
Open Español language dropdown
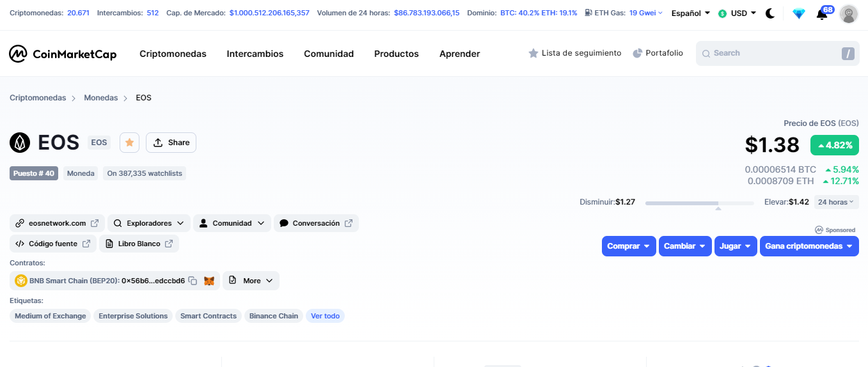pos(691,13)
